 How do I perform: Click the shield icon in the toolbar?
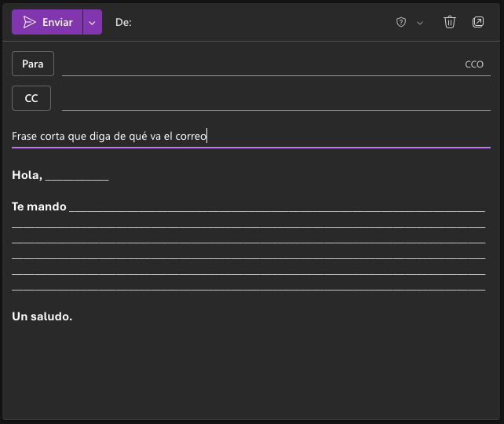401,22
